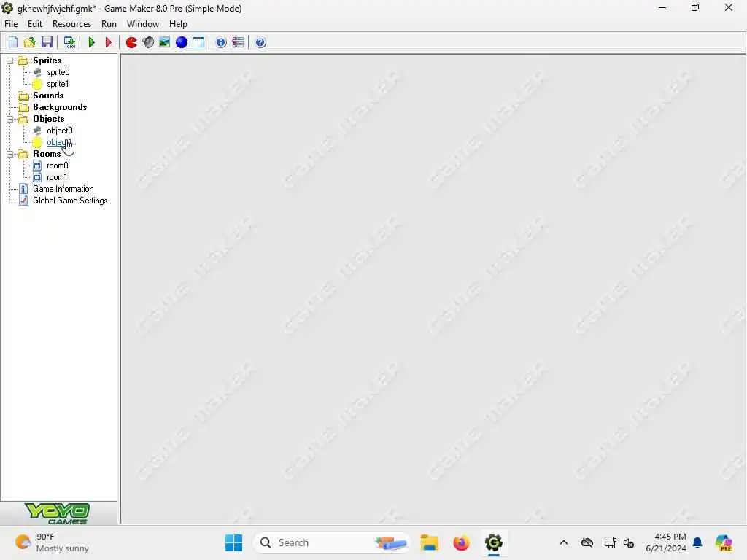Viewport: 747px width, 560px height.
Task: Open notifications bell icon
Action: (x=697, y=542)
